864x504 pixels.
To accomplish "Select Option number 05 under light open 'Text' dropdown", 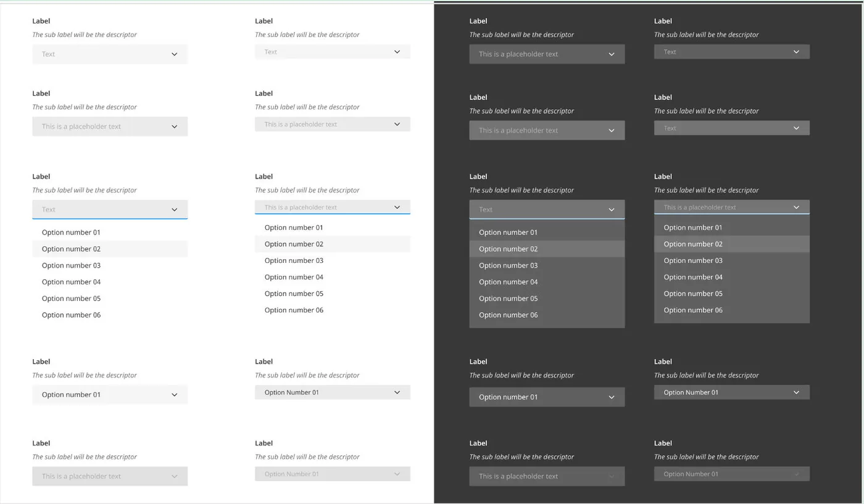I will tap(110, 299).
